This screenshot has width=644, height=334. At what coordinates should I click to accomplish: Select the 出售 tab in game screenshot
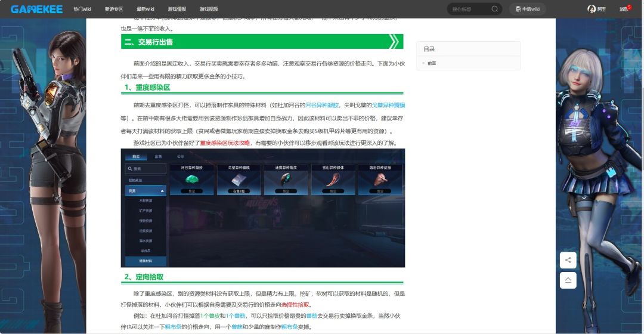click(x=158, y=156)
